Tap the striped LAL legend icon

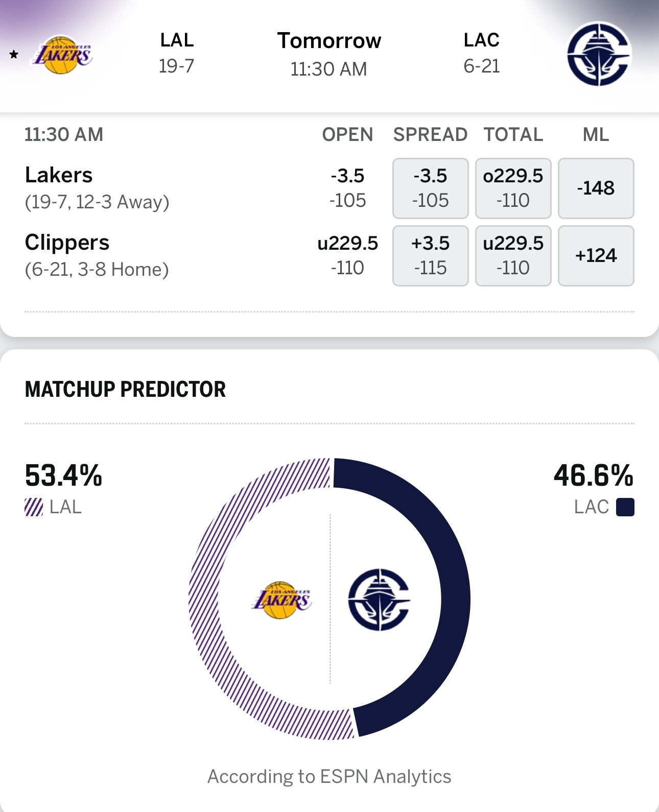tap(34, 507)
